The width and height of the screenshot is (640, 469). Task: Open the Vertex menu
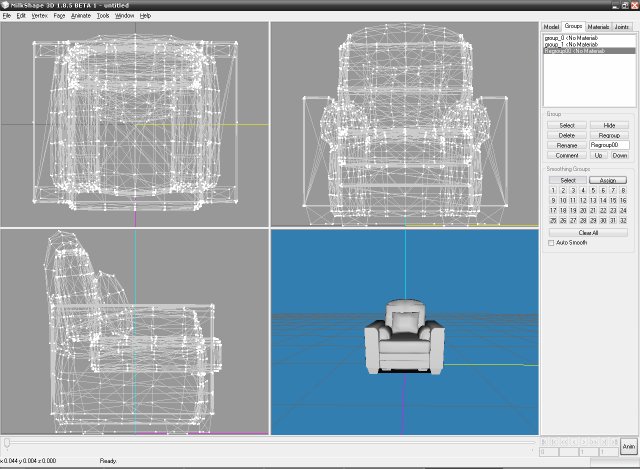coord(39,16)
